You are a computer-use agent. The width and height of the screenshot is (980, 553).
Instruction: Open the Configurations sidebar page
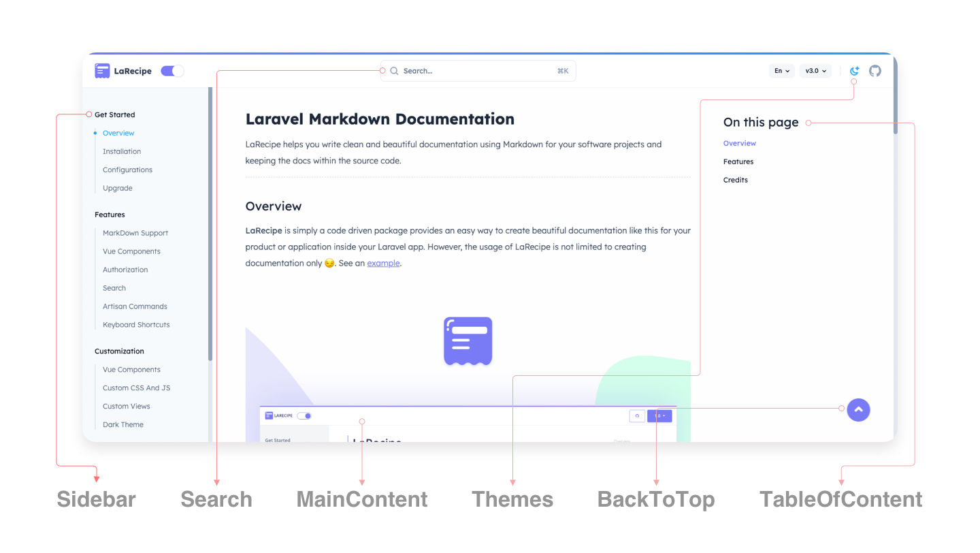pyautogui.click(x=127, y=170)
